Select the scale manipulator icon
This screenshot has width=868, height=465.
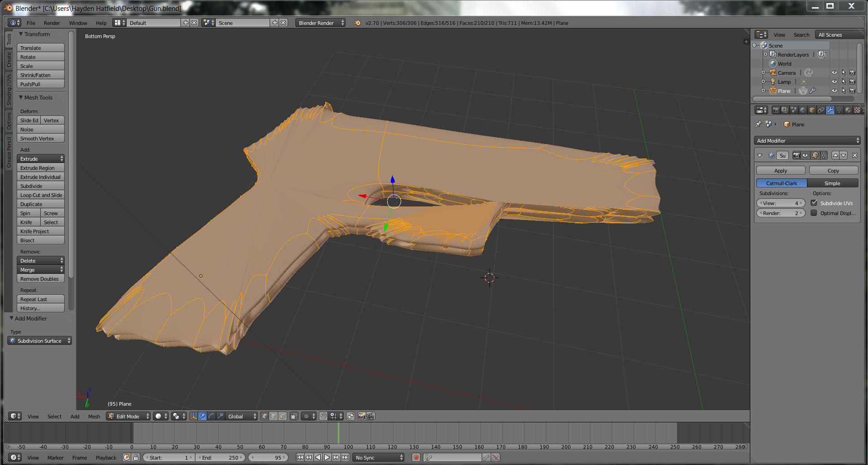(x=220, y=416)
